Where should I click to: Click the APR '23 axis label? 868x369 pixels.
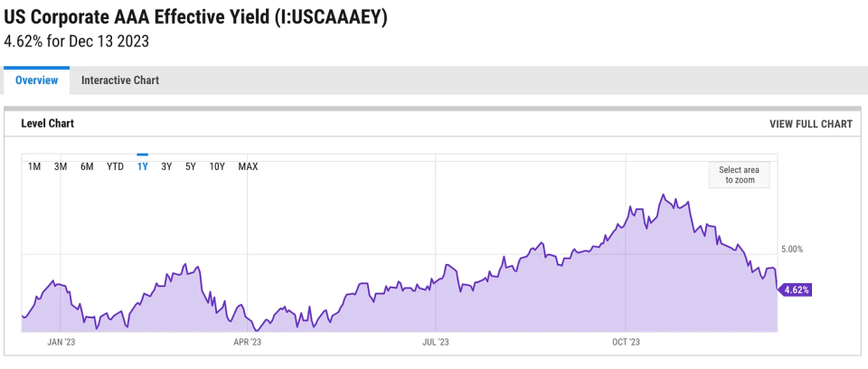tap(248, 343)
